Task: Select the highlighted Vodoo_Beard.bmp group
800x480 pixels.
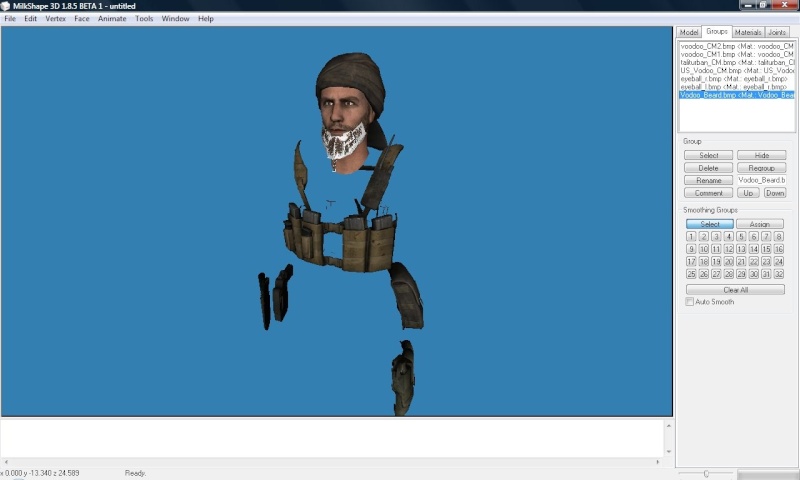Action: (737, 95)
